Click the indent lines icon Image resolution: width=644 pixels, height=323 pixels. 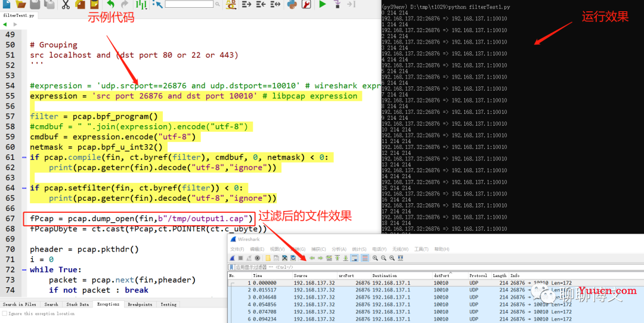[x=246, y=4]
